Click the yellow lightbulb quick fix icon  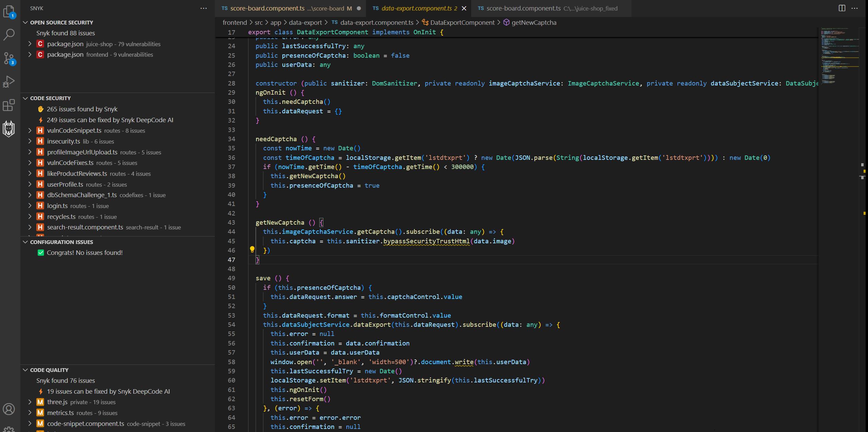tap(252, 250)
